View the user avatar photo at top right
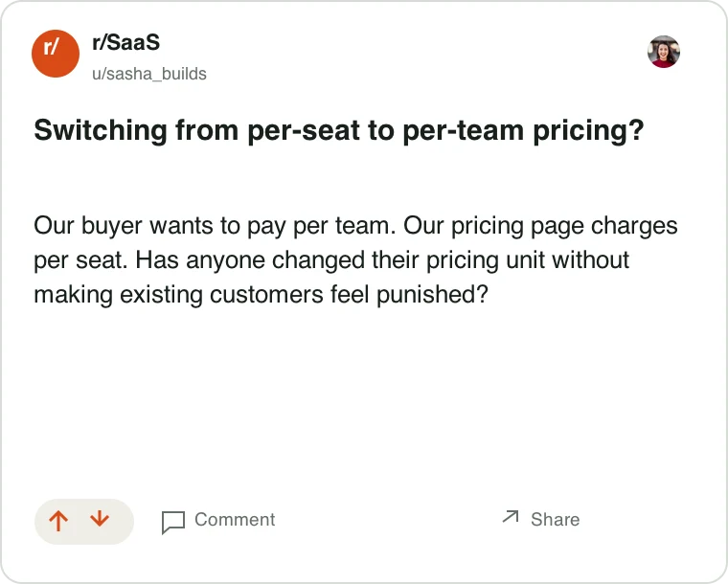 coord(664,52)
